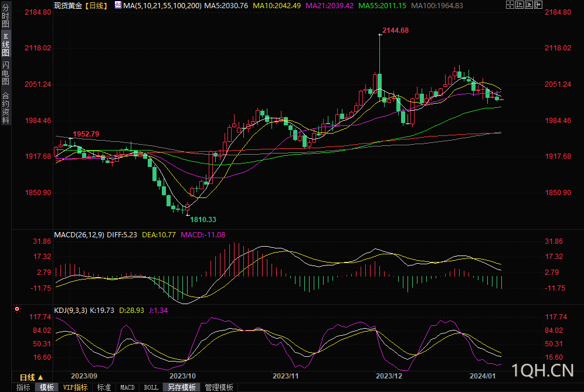Select the 指标 bottom tab

[23, 387]
